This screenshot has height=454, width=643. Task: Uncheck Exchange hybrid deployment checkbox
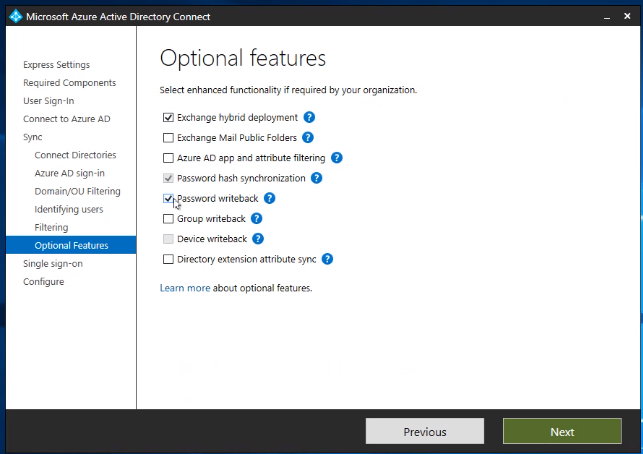[168, 118]
